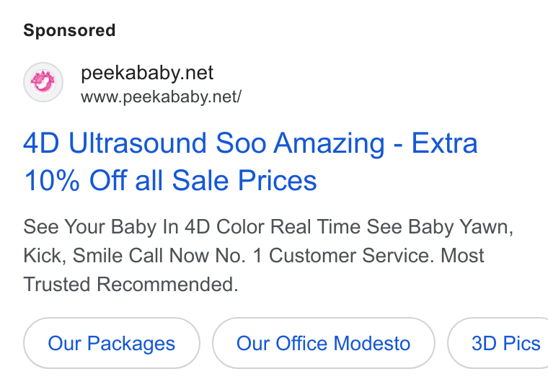The image size is (548, 392).
Task: Click the circular site icon beside peekababy.net
Action: pyautogui.click(x=43, y=82)
